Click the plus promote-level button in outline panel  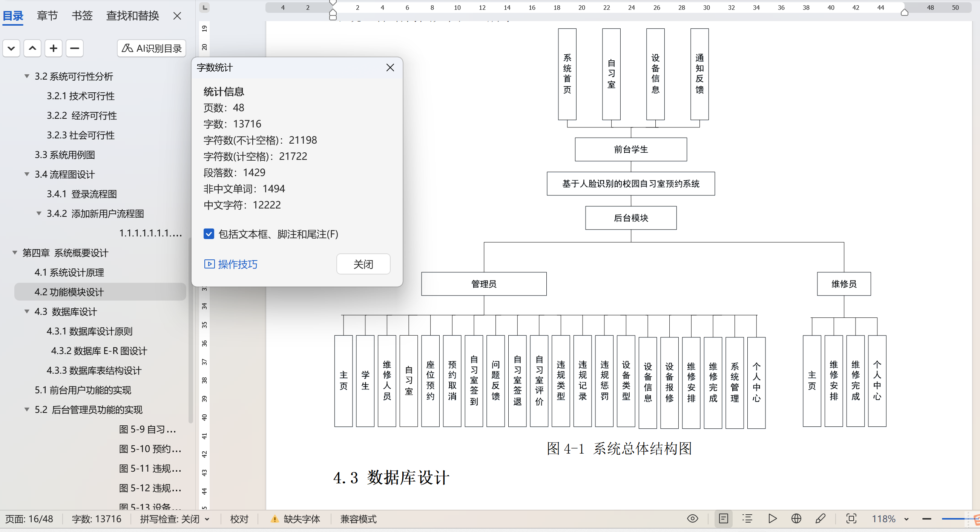(x=53, y=48)
